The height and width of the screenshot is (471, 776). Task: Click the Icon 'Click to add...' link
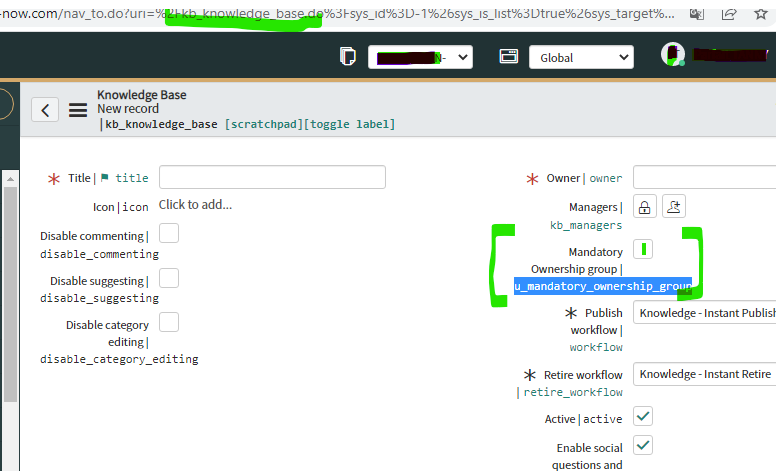coord(195,205)
